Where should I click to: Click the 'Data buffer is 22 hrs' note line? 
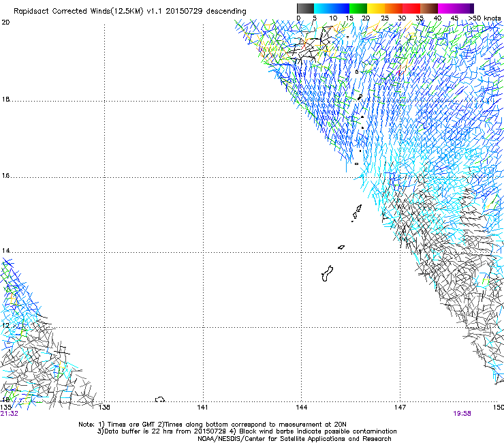(247, 431)
